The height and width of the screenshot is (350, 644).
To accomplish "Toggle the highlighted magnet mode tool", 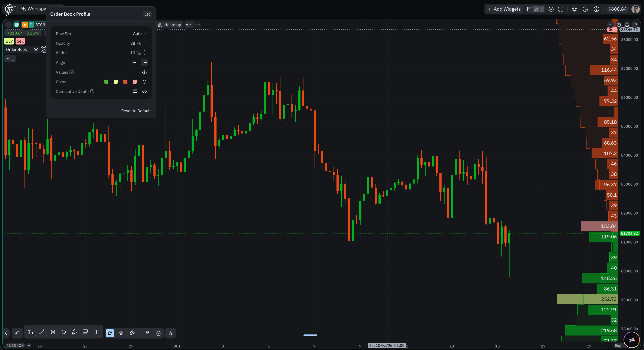I will coord(110,333).
